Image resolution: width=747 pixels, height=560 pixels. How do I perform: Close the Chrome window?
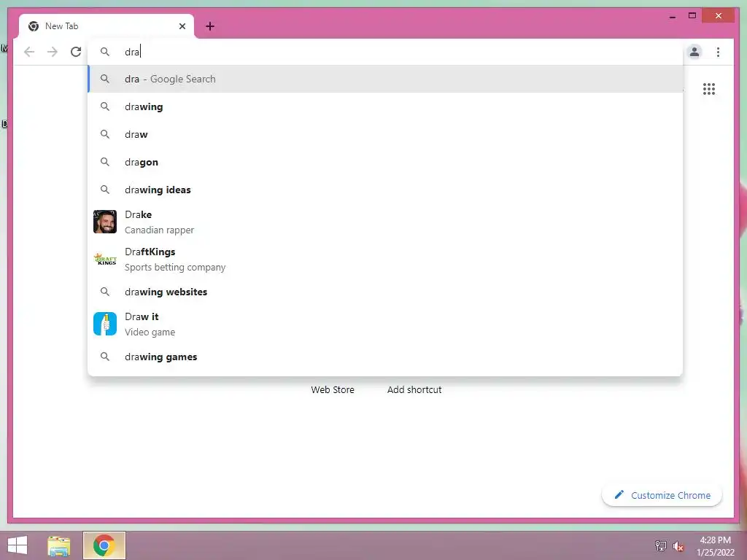point(719,16)
